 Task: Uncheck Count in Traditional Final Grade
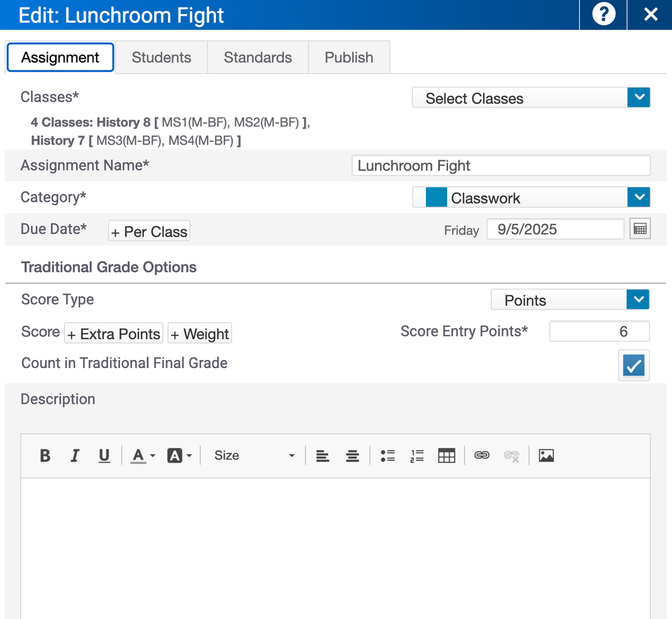pos(634,365)
